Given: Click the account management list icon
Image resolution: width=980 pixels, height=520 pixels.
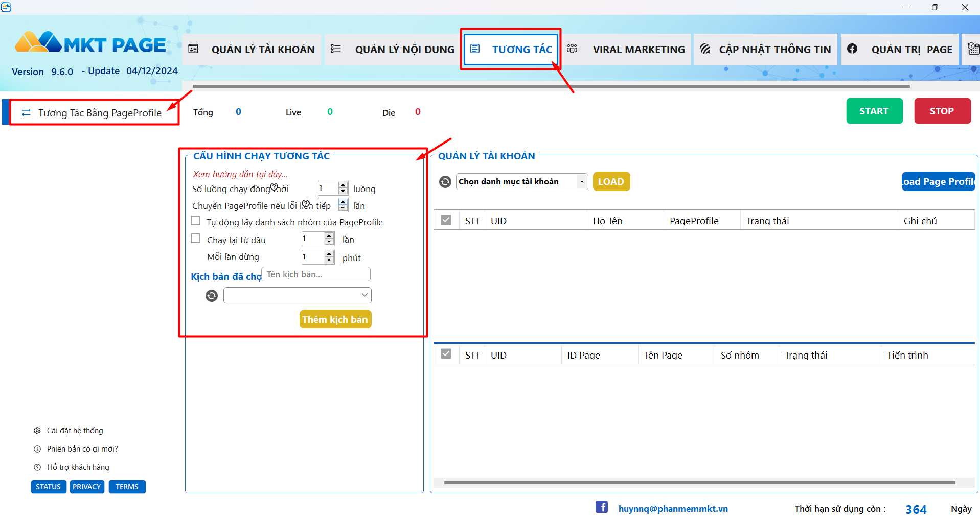Looking at the screenshot, I should 193,49.
